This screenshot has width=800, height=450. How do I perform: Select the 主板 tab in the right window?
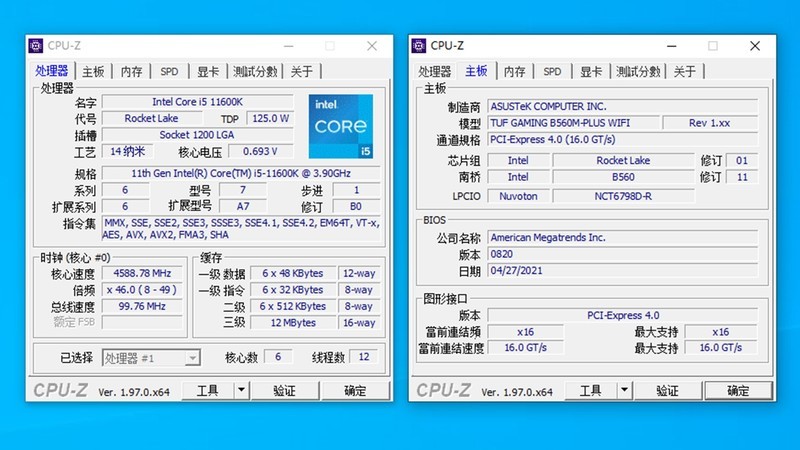click(476, 70)
